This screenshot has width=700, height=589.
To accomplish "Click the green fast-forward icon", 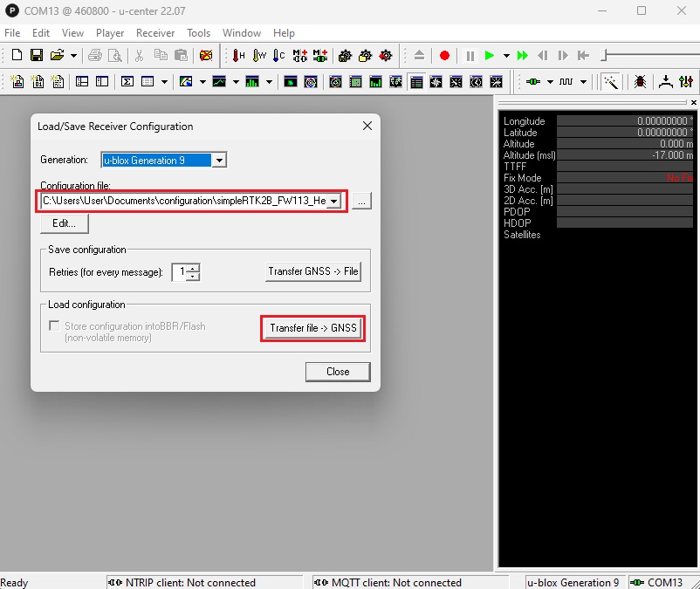I will pyautogui.click(x=522, y=56).
